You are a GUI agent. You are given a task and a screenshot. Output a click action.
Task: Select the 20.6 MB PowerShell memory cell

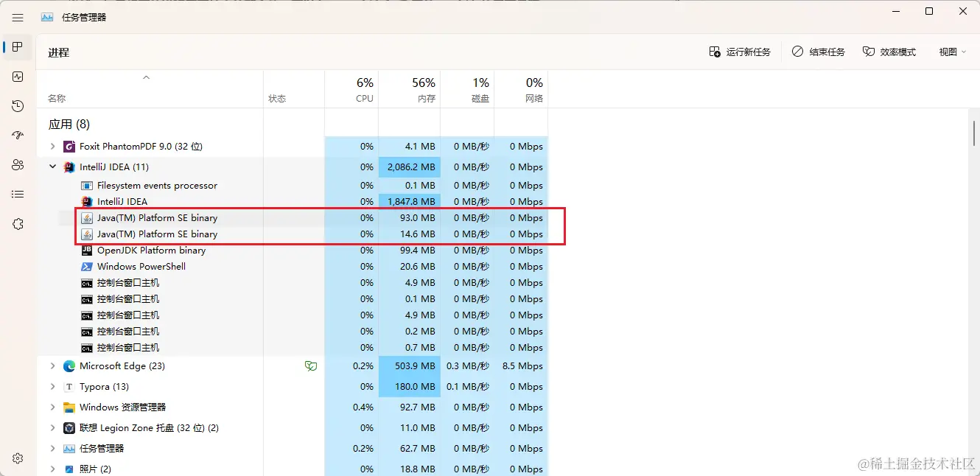click(x=409, y=267)
